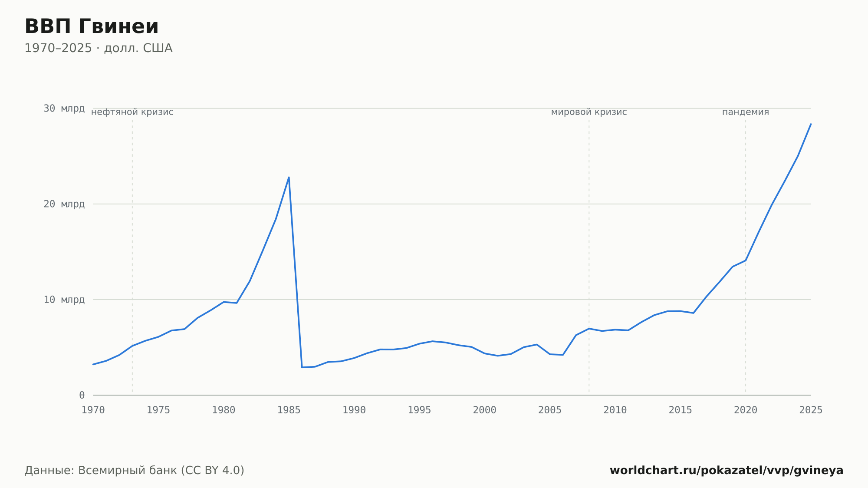Click the Данные: Всемирный банк source text
This screenshot has height=488, width=868.
pyautogui.click(x=135, y=471)
